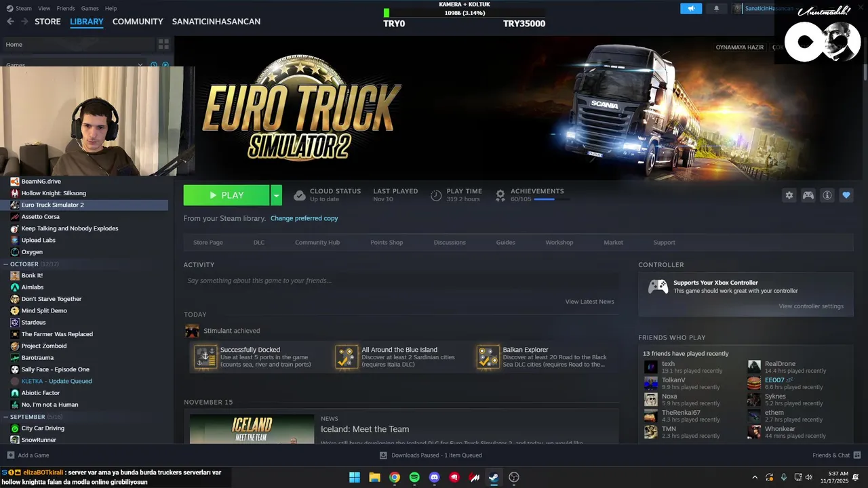Screen dimensions: 868x488
Task: Click the Stardeus game icon
Action: click(15, 323)
